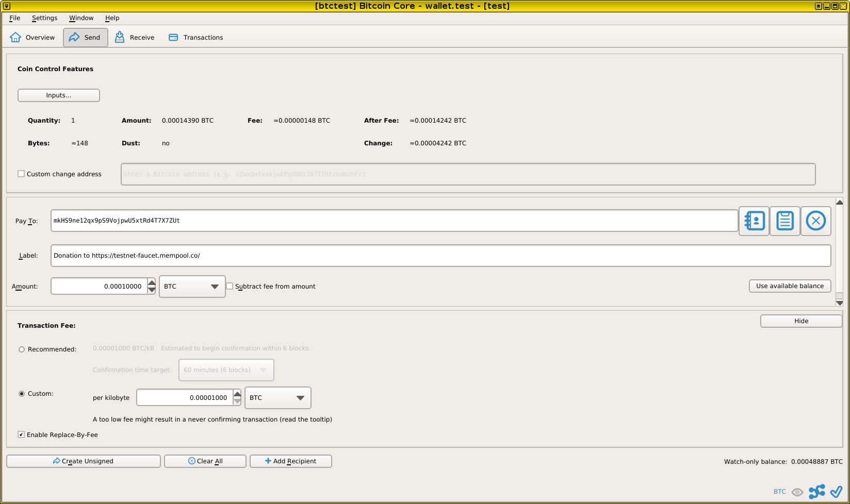
Task: Click the BTC unit status label
Action: coord(780,492)
